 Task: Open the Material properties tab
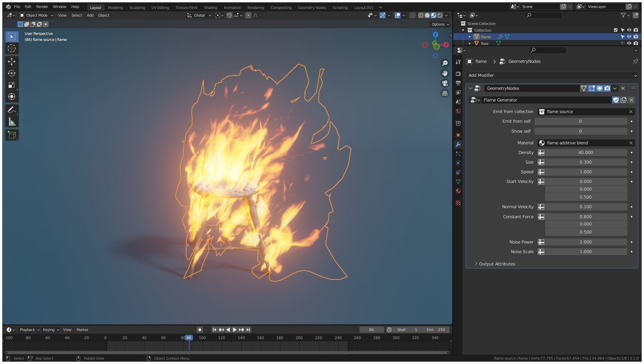tap(458, 191)
